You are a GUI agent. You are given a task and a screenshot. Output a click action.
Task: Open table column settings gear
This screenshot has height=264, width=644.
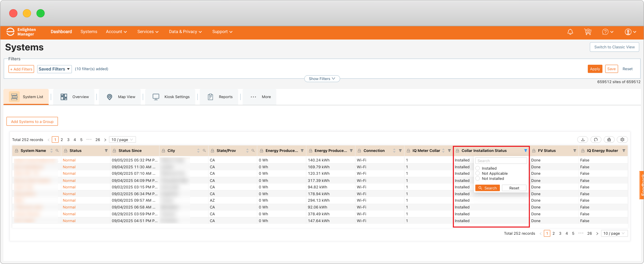[623, 139]
